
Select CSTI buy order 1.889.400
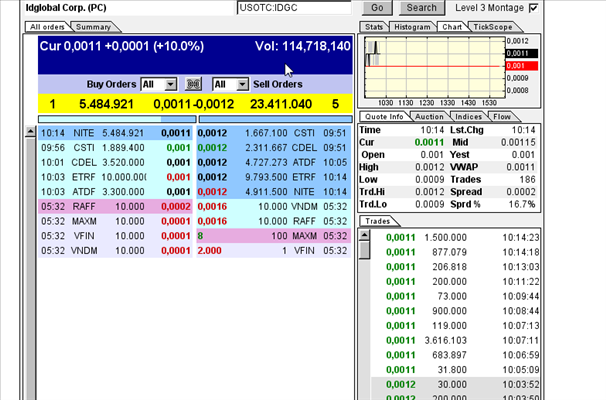[x=115, y=148]
